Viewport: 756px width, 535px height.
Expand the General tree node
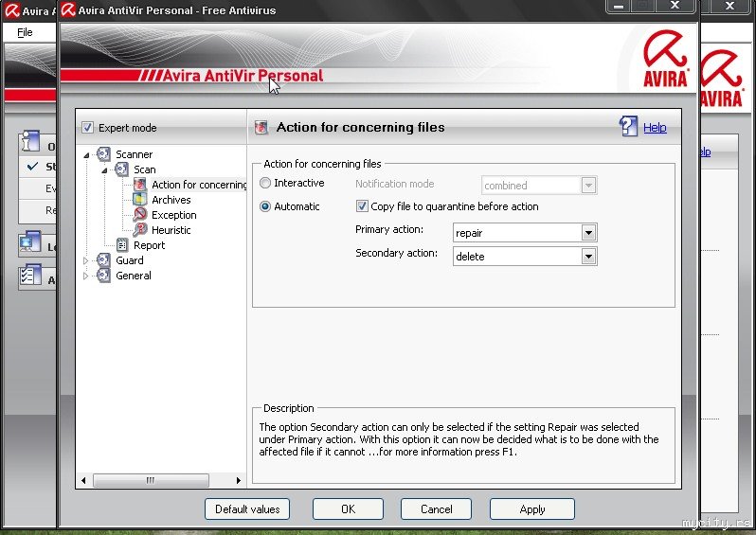[86, 276]
